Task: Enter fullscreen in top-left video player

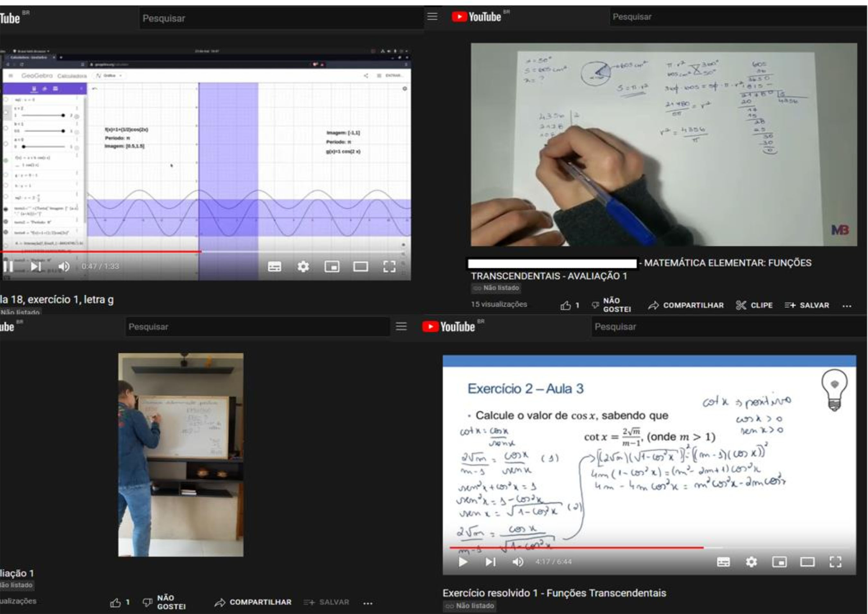Action: pos(389,267)
